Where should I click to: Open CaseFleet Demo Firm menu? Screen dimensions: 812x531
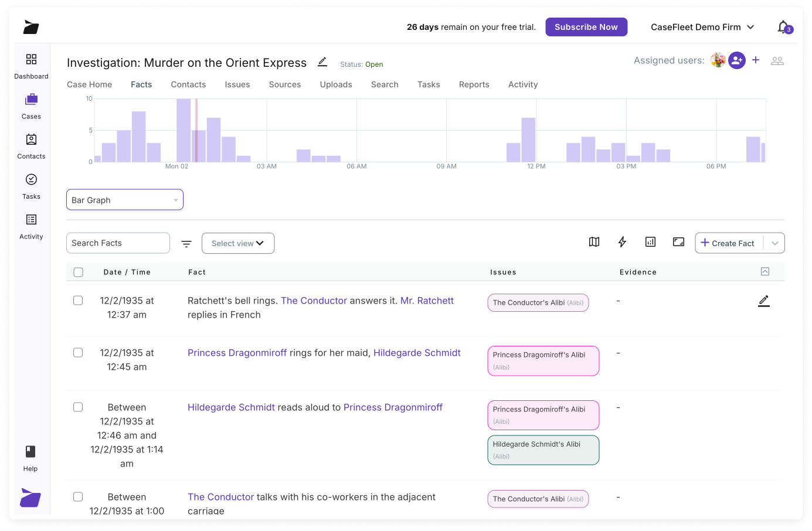point(702,27)
